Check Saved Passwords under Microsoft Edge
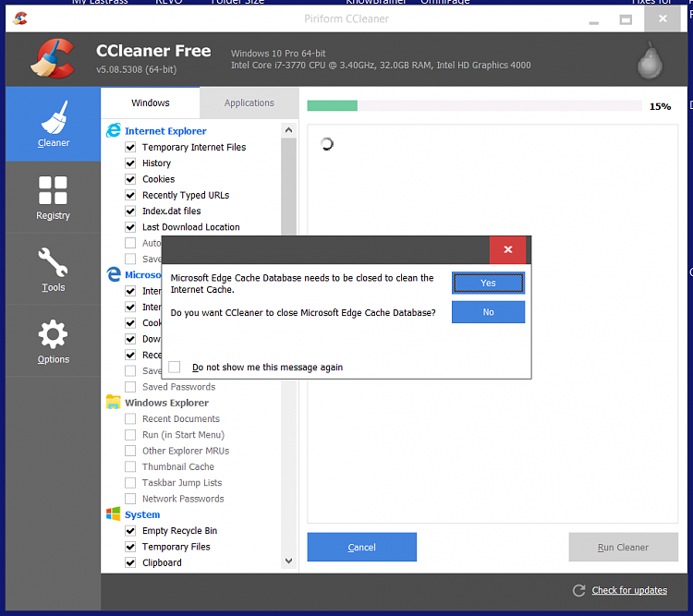 130,387
